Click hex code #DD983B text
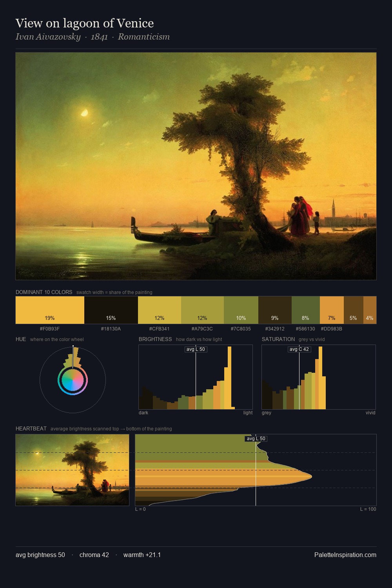The width and height of the screenshot is (392, 588). pyautogui.click(x=332, y=328)
